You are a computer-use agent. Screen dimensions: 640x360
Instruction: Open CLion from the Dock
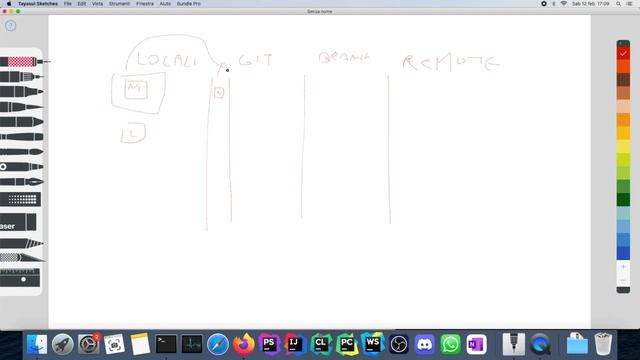pyautogui.click(x=321, y=344)
